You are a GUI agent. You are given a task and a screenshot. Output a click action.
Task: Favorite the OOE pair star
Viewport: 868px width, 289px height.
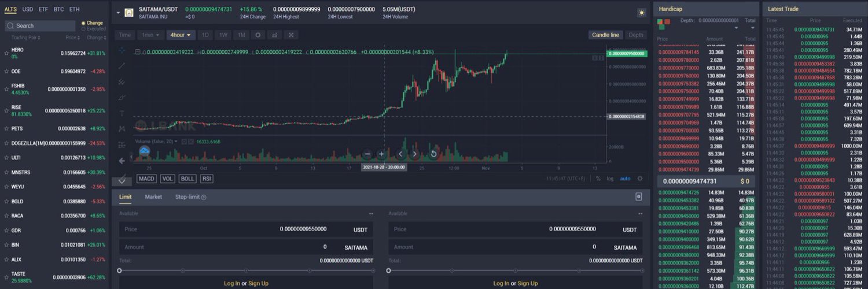6,72
